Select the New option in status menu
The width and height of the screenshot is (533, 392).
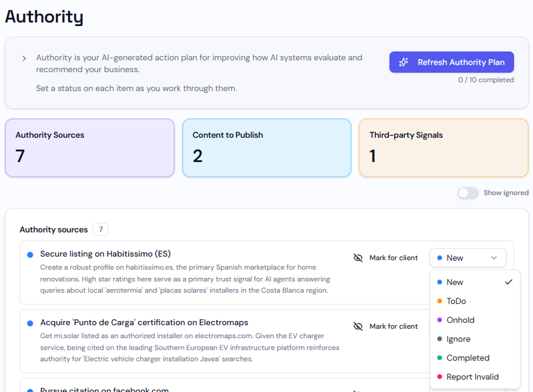click(x=475, y=282)
